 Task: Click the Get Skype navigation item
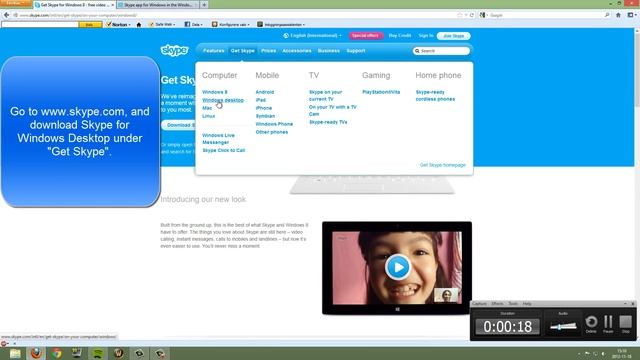point(242,51)
